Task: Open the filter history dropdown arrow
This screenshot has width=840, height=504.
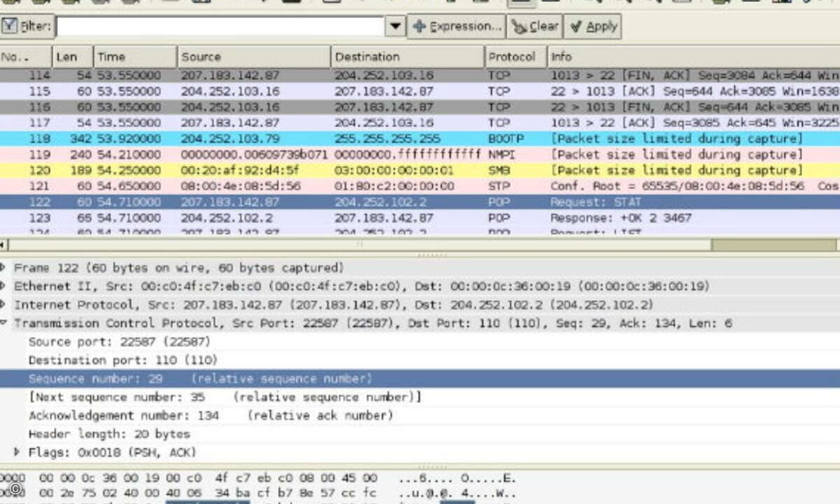Action: click(x=396, y=27)
